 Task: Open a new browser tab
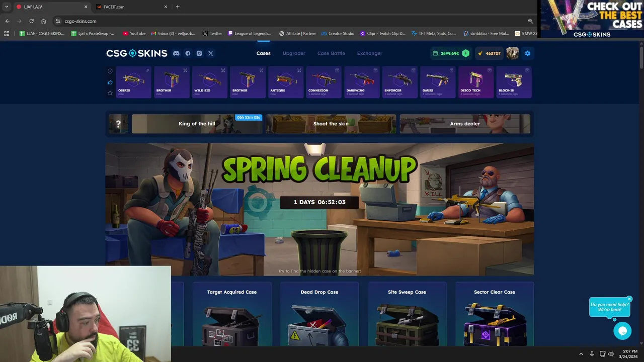click(178, 7)
